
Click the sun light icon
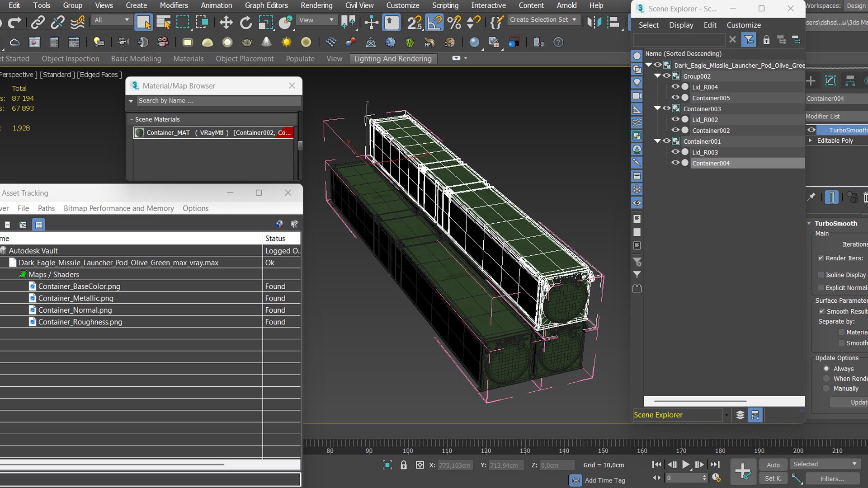(x=286, y=42)
